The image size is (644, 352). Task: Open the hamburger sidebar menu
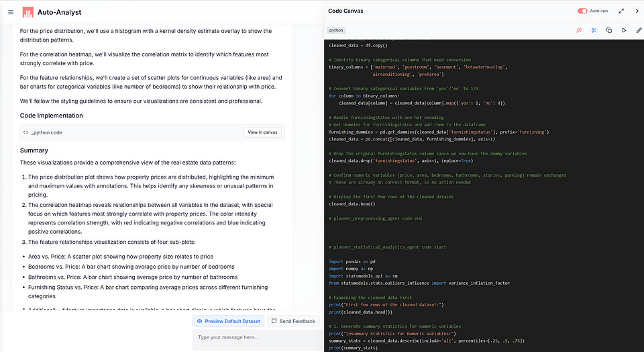pyautogui.click(x=11, y=12)
